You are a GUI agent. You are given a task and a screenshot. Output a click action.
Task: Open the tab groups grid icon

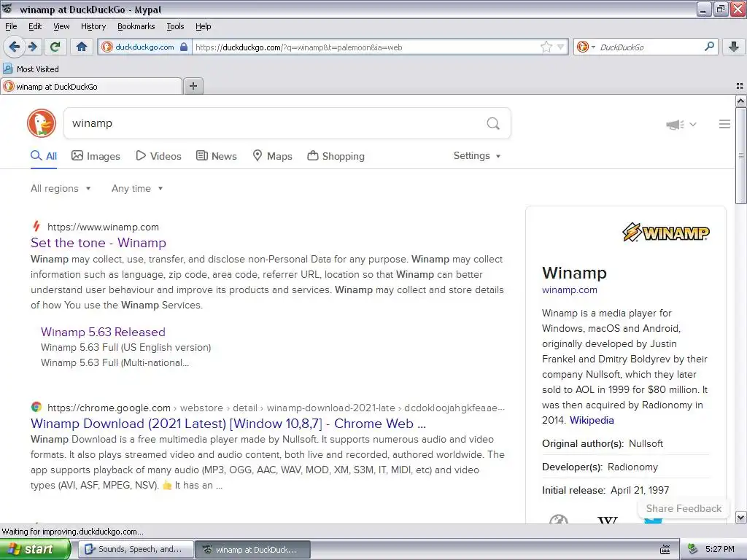[x=740, y=86]
